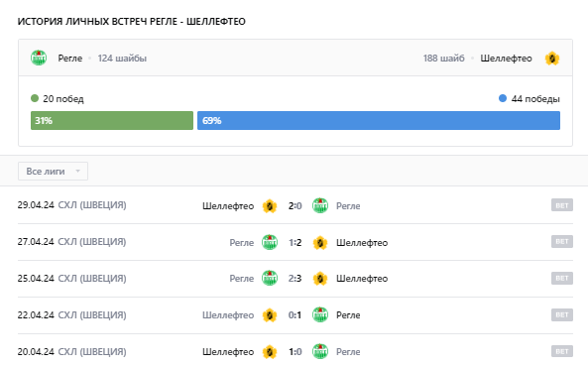Click the date 27.04.24
This screenshot has width=588, height=367.
36,242
